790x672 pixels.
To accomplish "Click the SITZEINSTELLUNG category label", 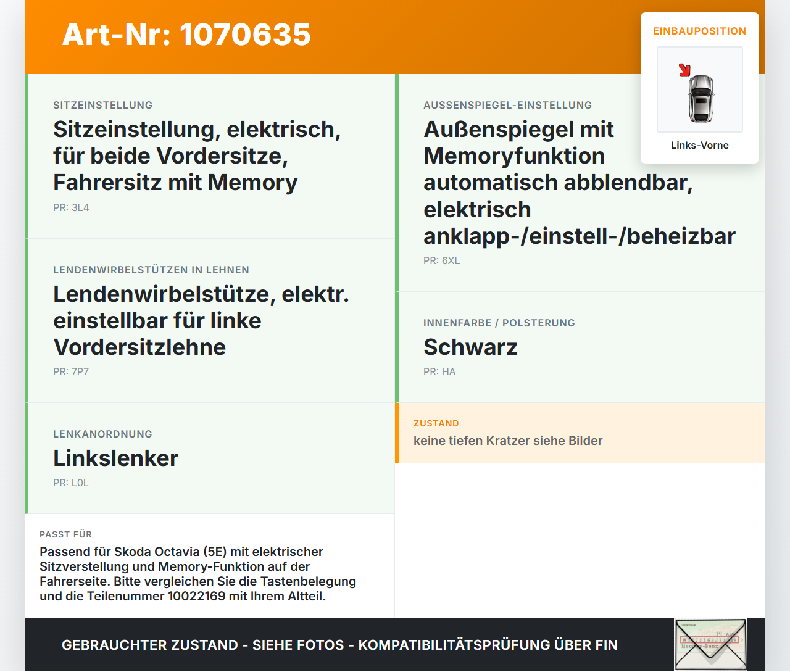I will [x=102, y=105].
